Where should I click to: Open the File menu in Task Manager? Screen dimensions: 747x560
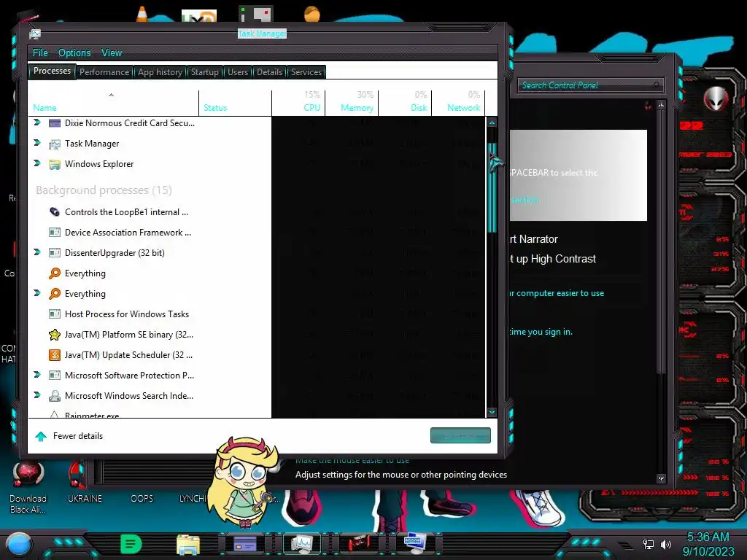tap(40, 52)
